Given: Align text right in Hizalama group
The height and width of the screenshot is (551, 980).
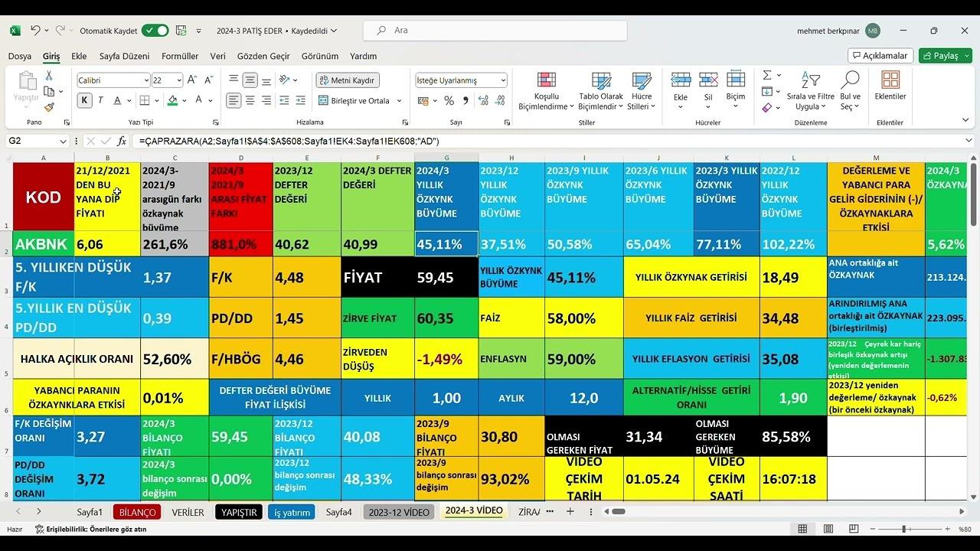Looking at the screenshot, I should pyautogui.click(x=266, y=100).
